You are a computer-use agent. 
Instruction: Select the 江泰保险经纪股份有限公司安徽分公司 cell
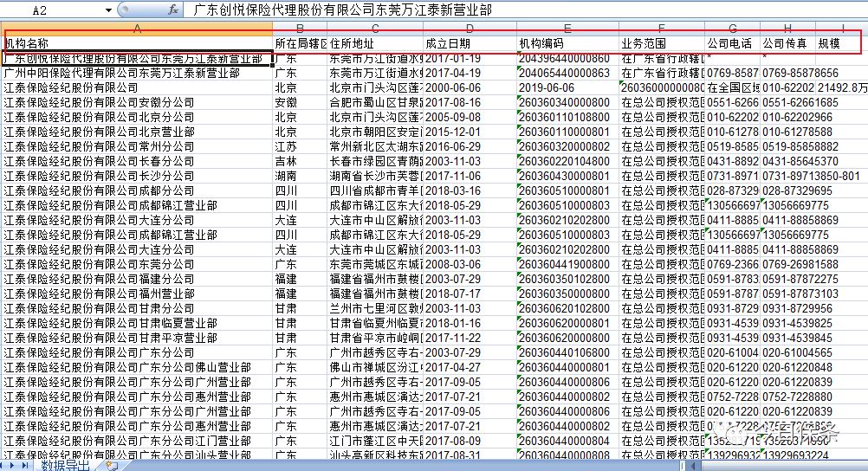tap(137, 102)
